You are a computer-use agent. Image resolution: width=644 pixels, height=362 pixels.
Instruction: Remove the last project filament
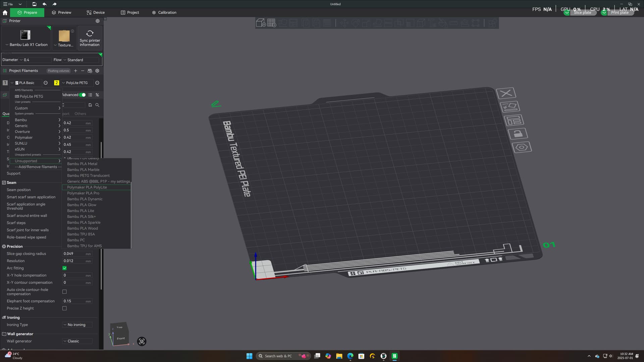pos(83,71)
